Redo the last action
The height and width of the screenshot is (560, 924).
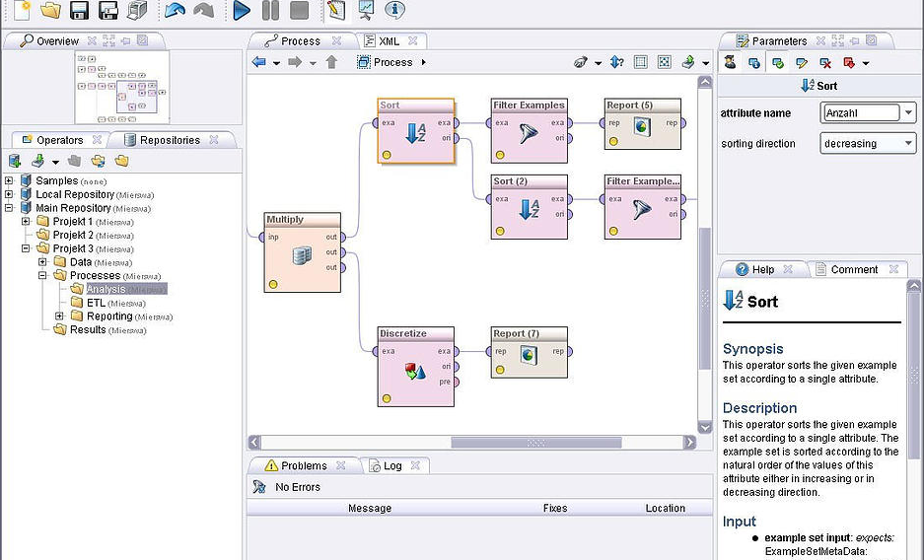(203, 10)
